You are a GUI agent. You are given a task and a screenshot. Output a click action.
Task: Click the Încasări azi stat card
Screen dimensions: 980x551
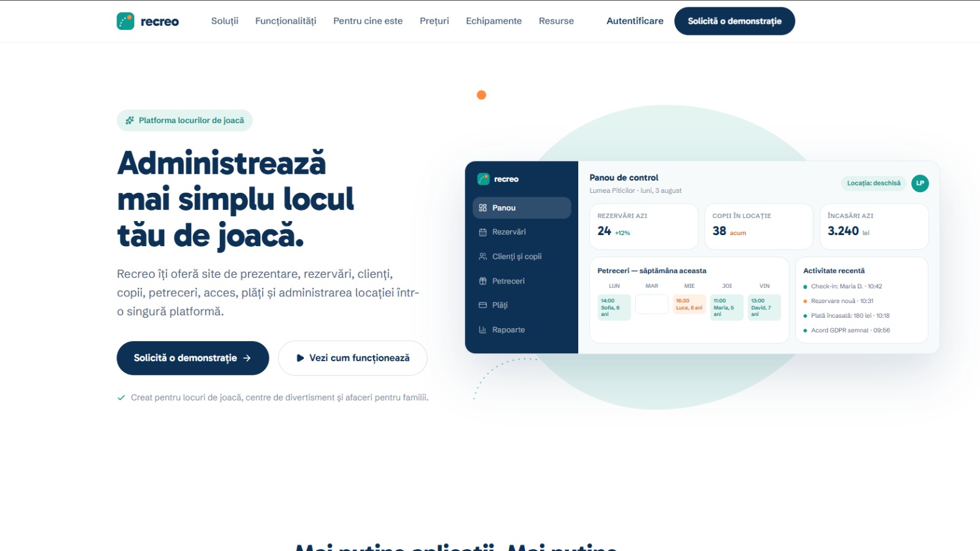click(874, 227)
